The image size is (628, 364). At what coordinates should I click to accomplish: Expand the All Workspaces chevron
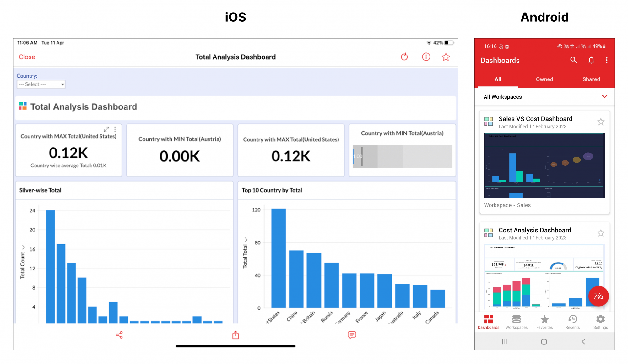point(604,96)
